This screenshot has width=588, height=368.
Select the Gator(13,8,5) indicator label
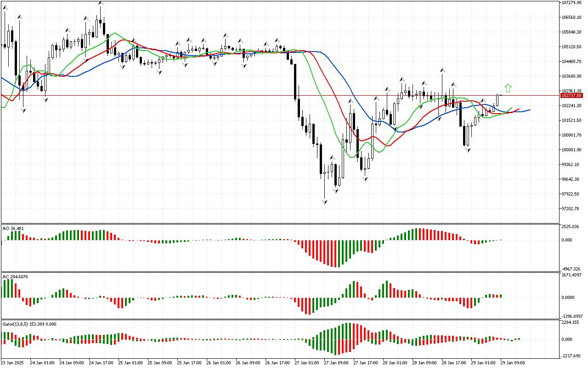pyautogui.click(x=29, y=324)
